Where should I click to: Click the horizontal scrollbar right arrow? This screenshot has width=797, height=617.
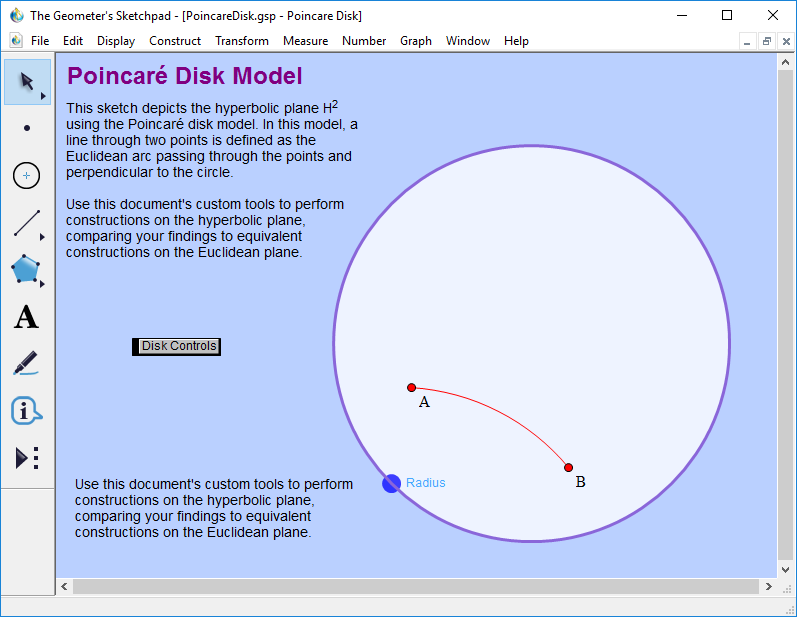pyautogui.click(x=768, y=586)
